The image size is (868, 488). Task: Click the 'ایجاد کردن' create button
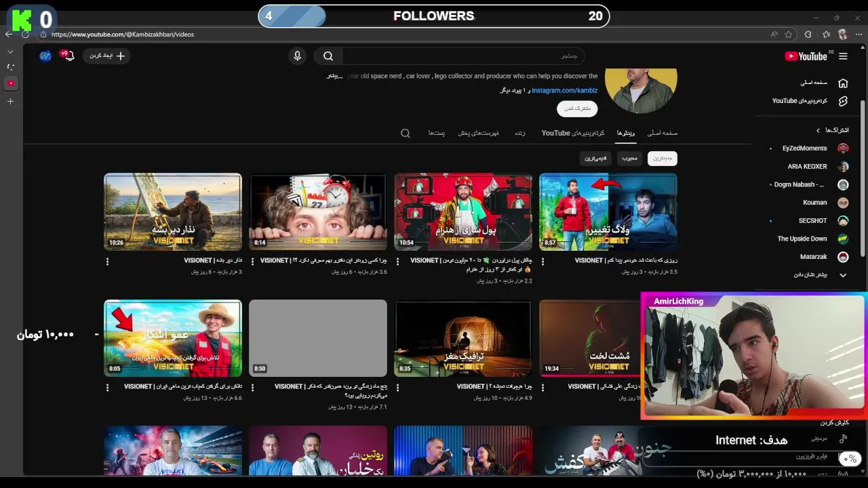pyautogui.click(x=108, y=56)
